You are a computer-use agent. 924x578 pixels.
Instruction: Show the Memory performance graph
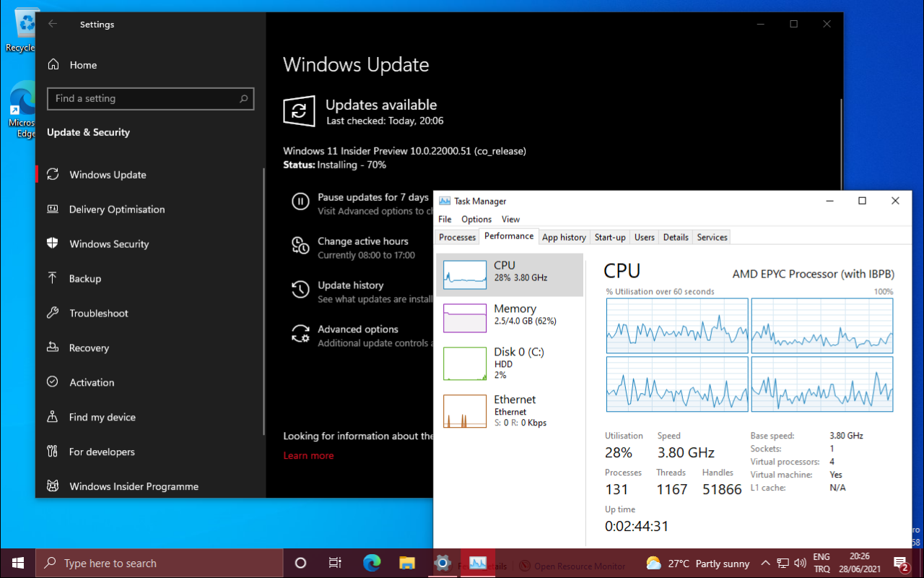pos(510,318)
